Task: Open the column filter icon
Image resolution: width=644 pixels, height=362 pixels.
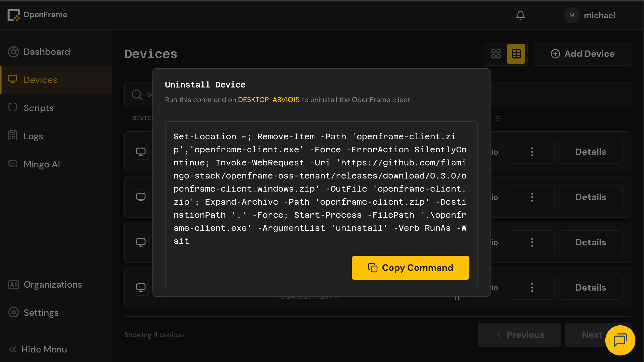Action: coord(498,118)
